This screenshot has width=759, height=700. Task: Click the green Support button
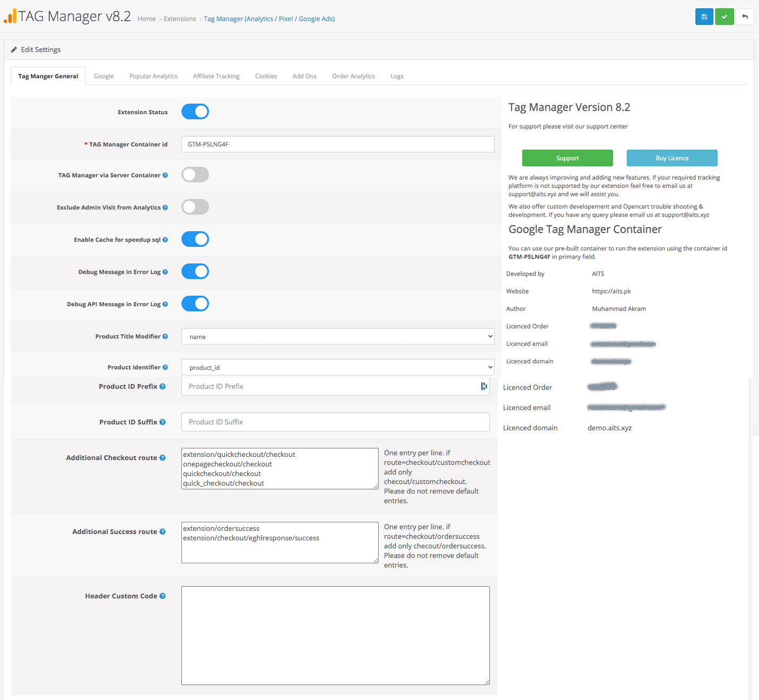[568, 158]
